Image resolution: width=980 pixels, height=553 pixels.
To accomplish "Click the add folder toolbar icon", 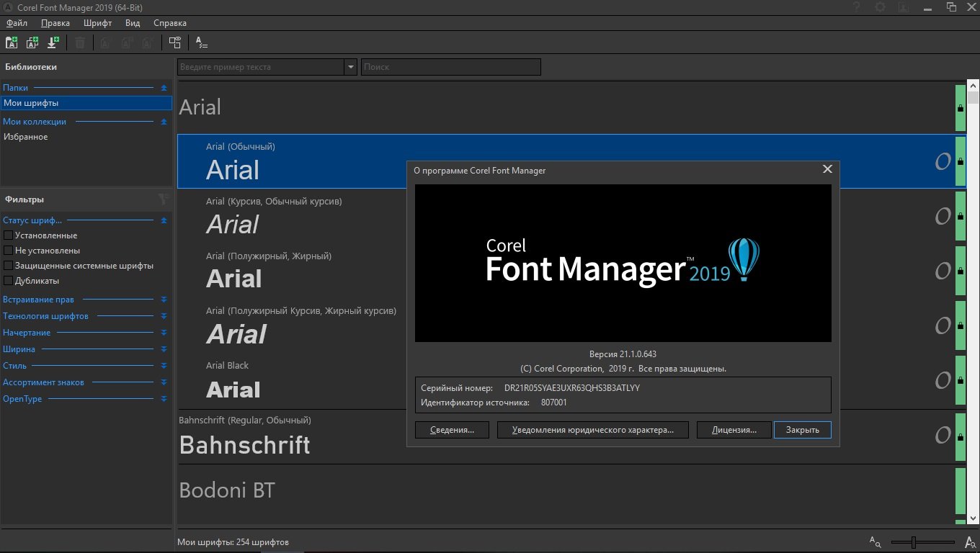I will coord(12,42).
